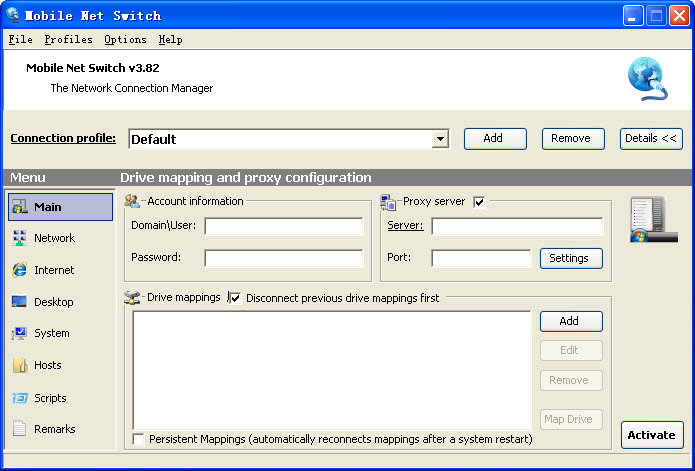Click the Domain\User input field
Image resolution: width=695 pixels, height=471 pixels.
(x=284, y=226)
